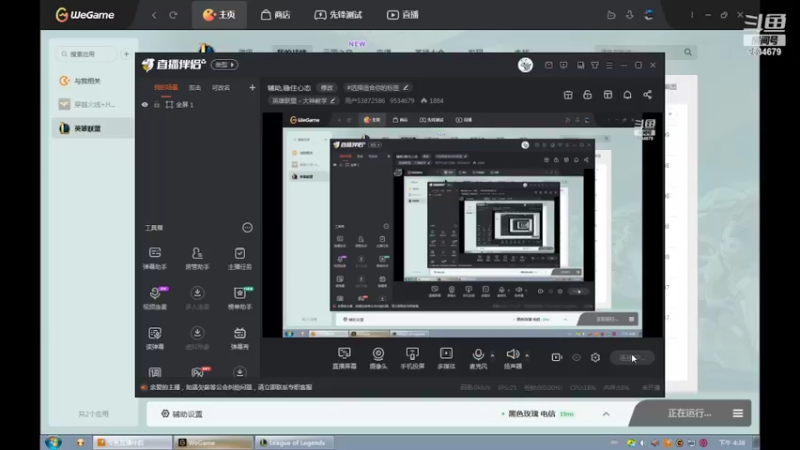Expand speaker options arrow
The image size is (800, 450).
[x=527, y=355]
